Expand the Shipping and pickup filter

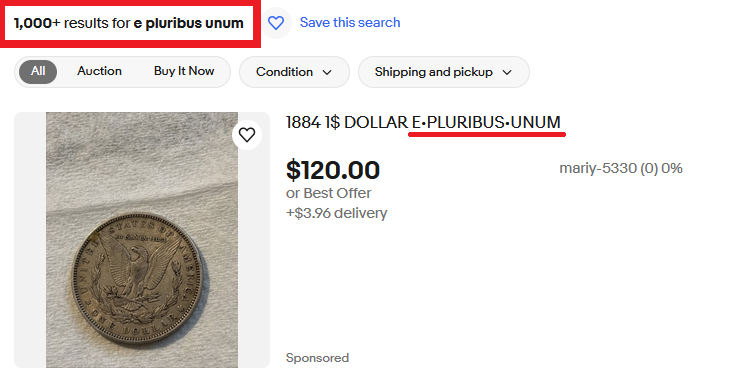pos(444,72)
